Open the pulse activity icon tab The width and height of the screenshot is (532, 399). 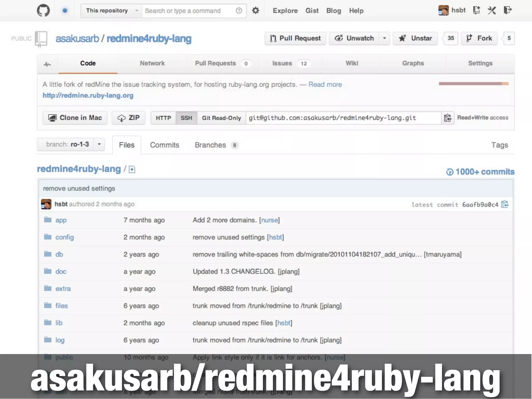(47, 64)
